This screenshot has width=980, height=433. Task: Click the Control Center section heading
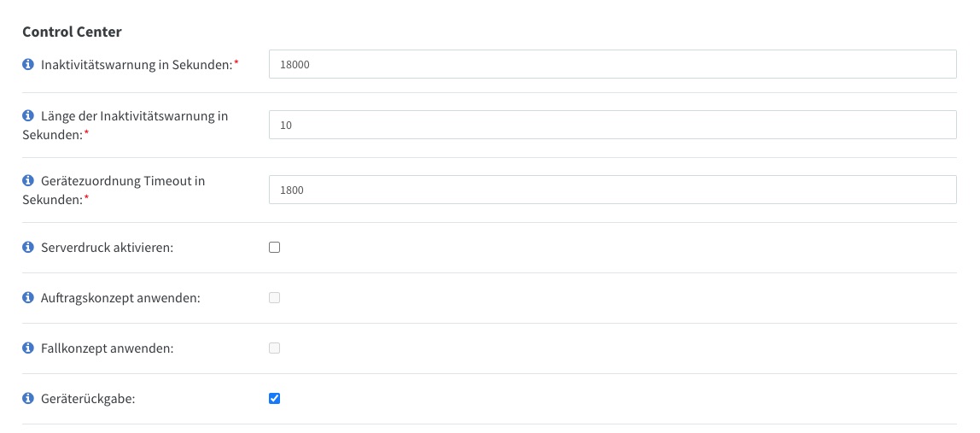point(72,32)
